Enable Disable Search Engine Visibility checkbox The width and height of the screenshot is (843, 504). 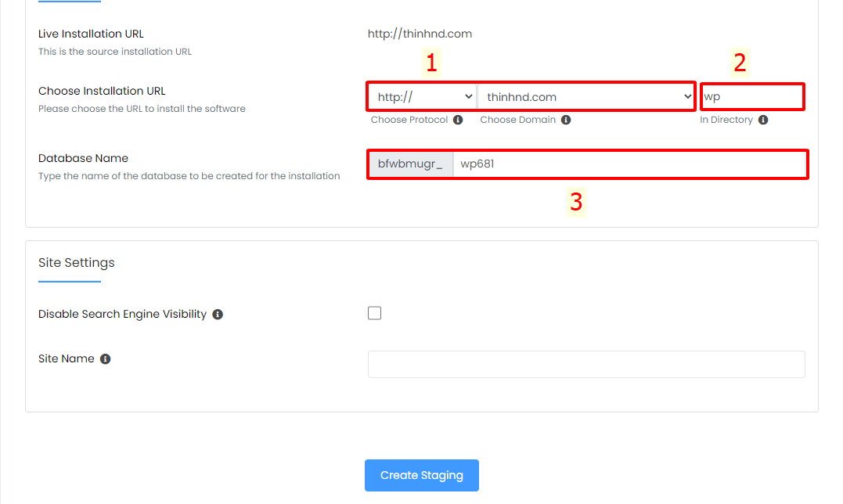[x=375, y=313]
